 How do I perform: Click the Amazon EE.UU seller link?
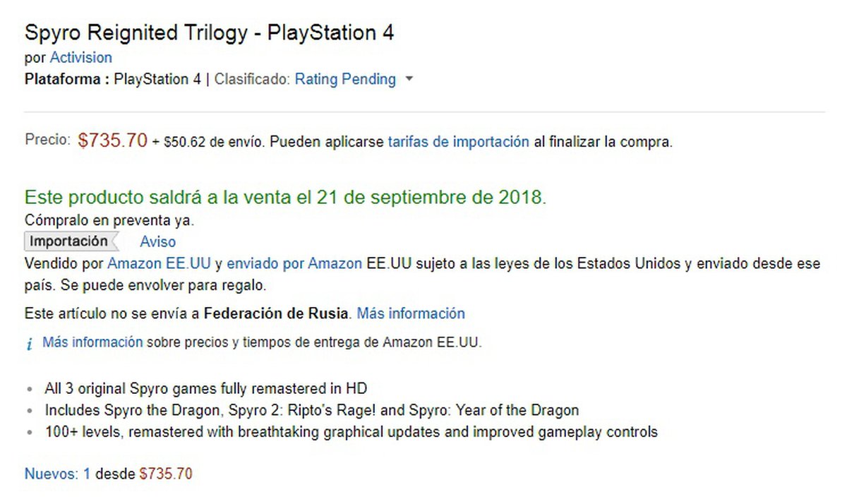[x=159, y=264]
